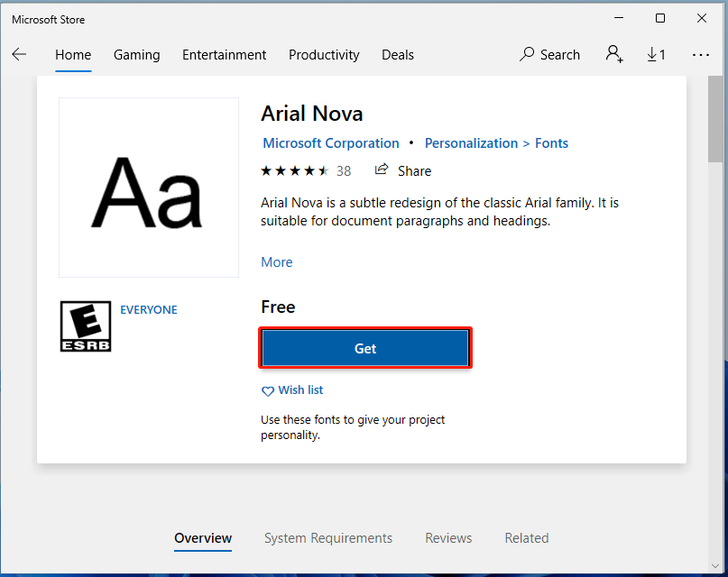
Task: Open the three-dot See more menu
Action: pos(701,55)
